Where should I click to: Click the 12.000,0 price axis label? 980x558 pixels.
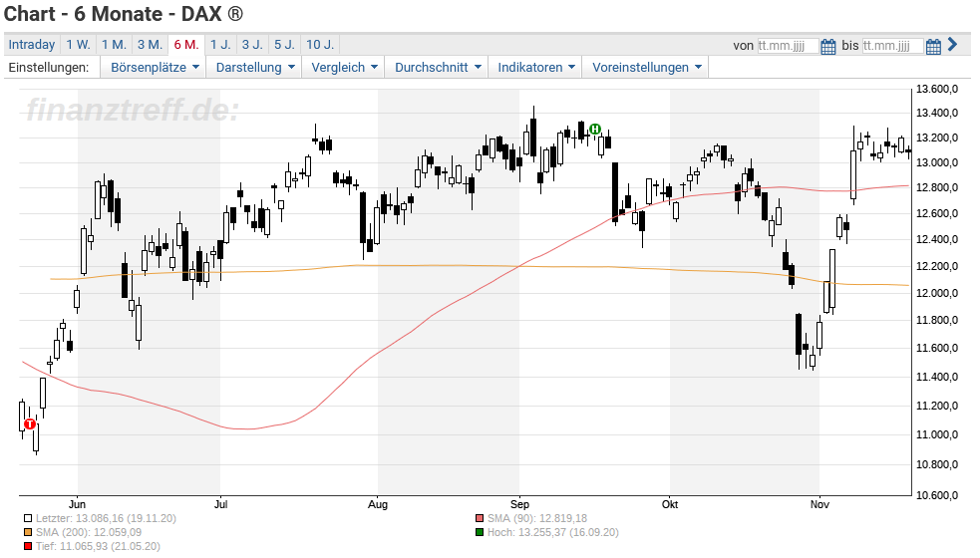click(937, 293)
